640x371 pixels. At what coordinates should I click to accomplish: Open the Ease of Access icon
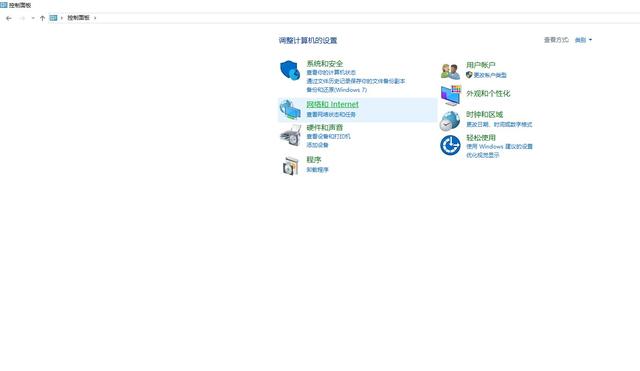[450, 145]
